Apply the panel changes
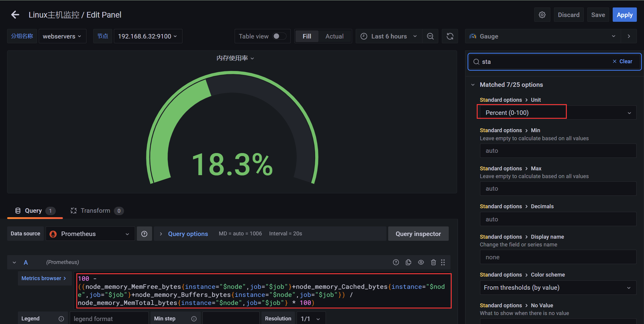 tap(625, 15)
